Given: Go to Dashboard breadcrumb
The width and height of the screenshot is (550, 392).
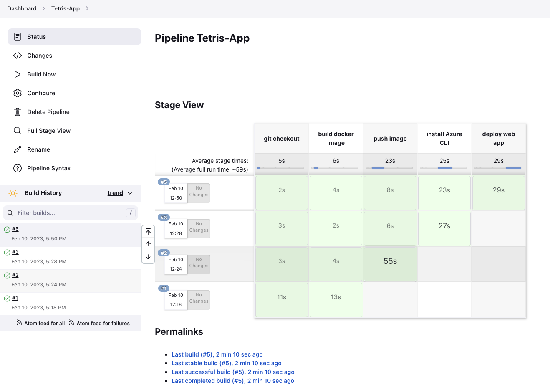Looking at the screenshot, I should 22,8.
